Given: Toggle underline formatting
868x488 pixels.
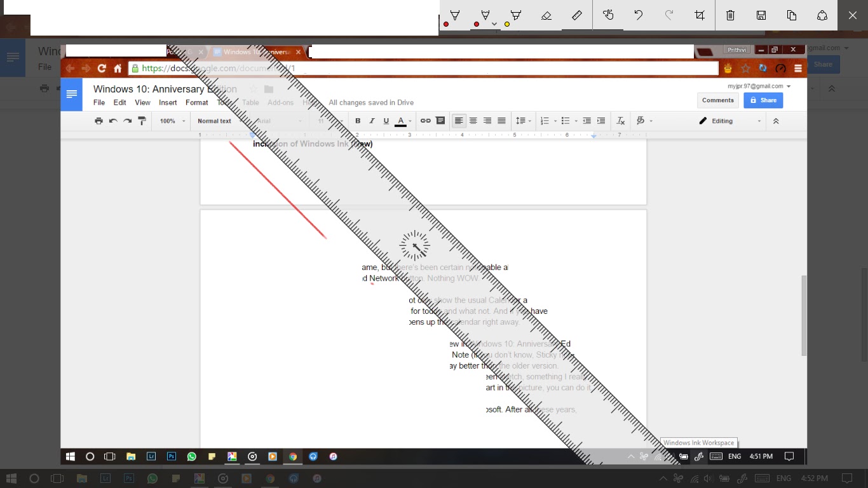Looking at the screenshot, I should tap(386, 120).
